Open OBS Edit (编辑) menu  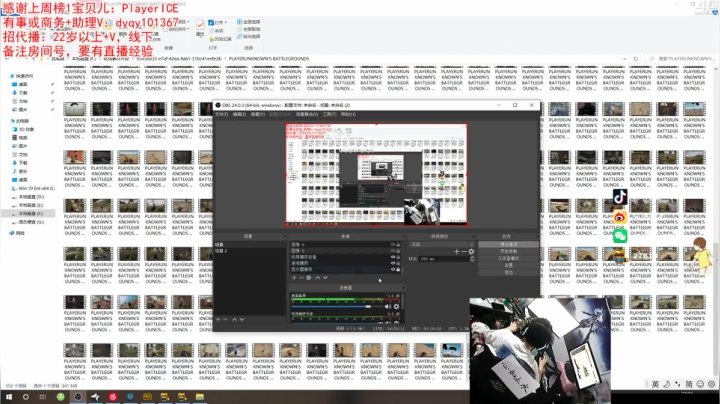pos(239,114)
